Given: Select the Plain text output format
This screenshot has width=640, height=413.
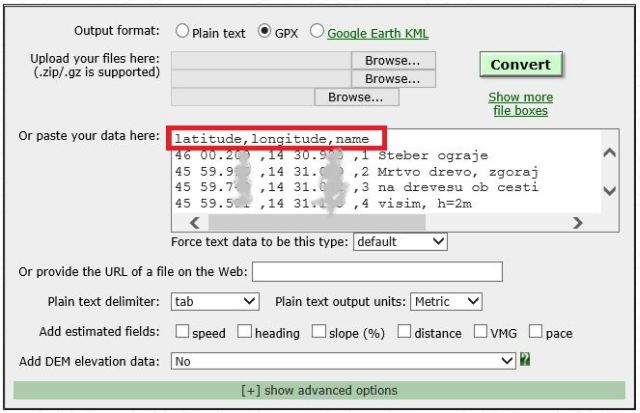Looking at the screenshot, I should (x=183, y=32).
